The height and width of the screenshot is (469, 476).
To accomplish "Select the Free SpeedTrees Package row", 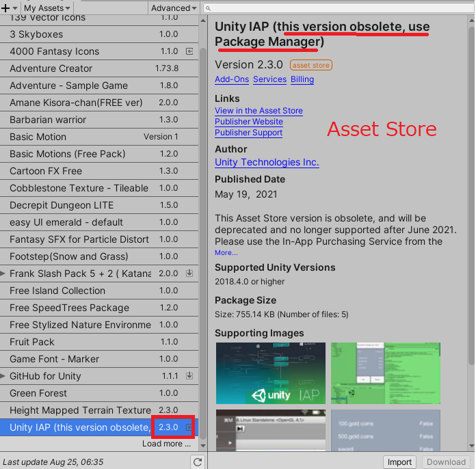I will (99, 308).
